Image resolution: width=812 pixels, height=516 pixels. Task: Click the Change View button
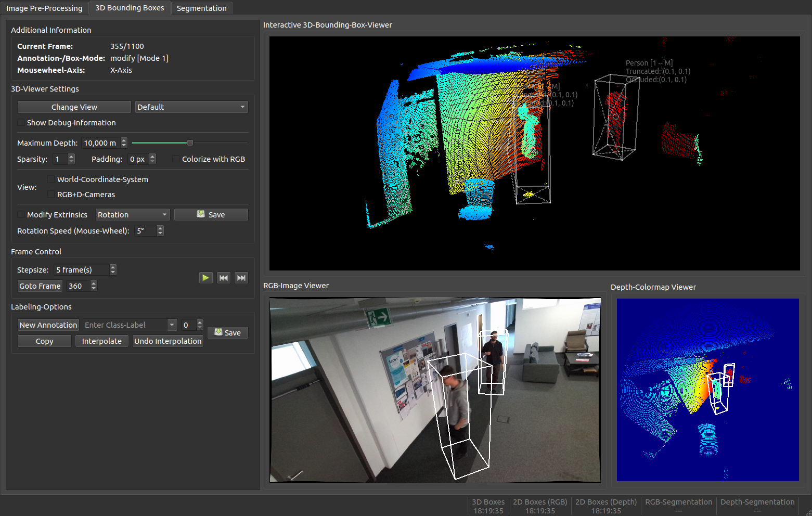74,107
